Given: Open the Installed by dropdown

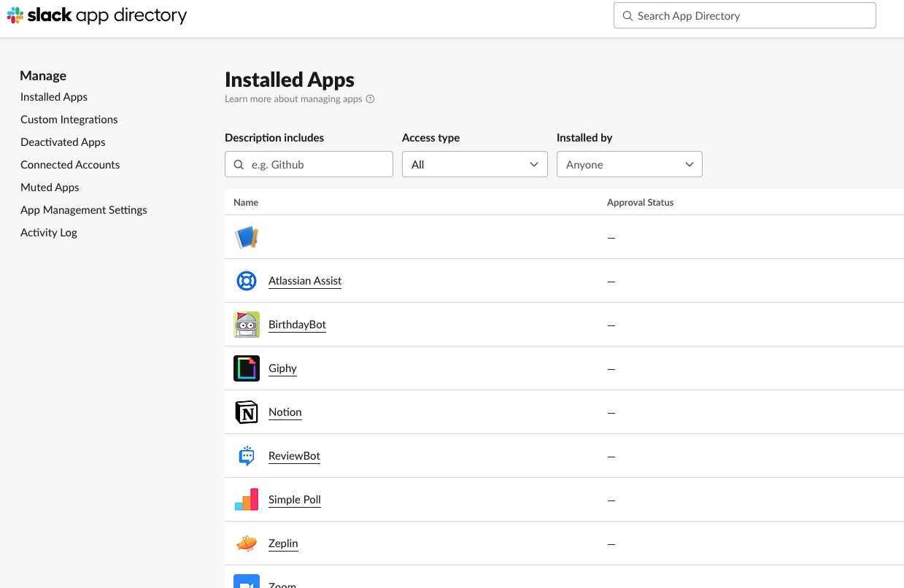Looking at the screenshot, I should coord(630,164).
